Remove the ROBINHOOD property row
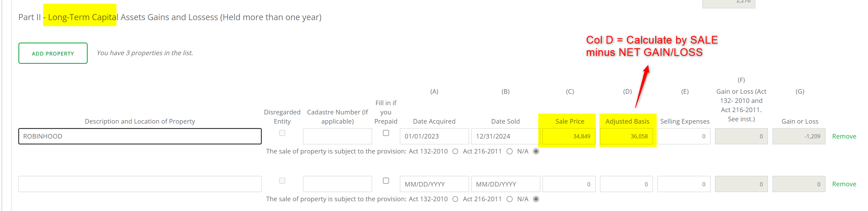 (844, 136)
